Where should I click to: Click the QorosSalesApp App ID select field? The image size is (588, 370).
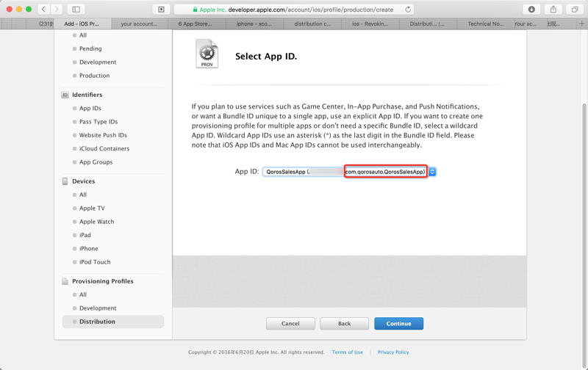point(348,172)
